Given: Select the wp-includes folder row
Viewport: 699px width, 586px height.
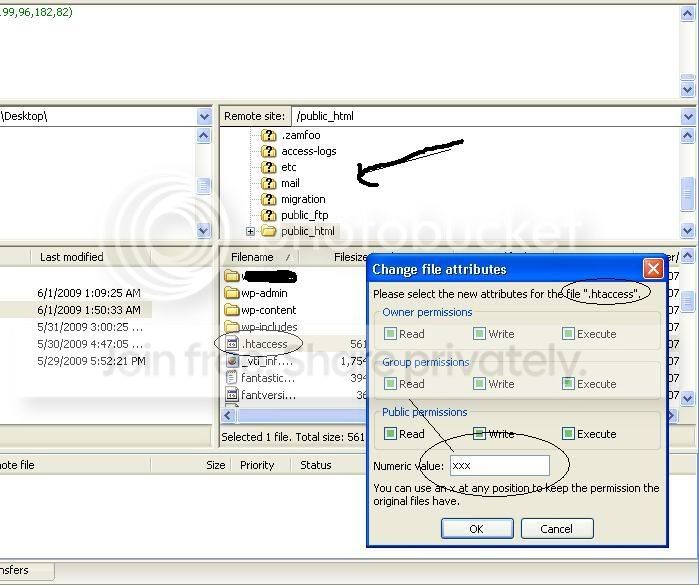Looking at the screenshot, I should point(294,327).
